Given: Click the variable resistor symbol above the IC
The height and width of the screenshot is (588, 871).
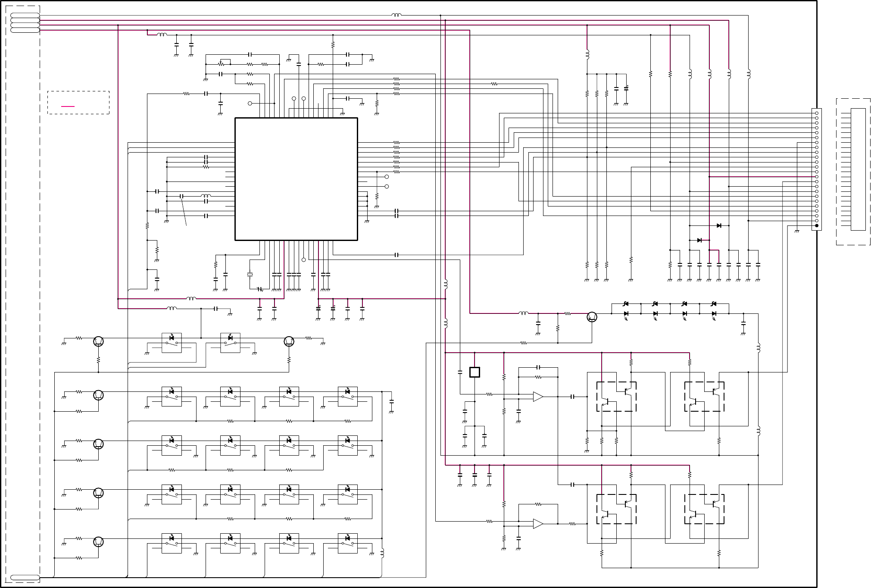Looking at the screenshot, I should [221, 64].
